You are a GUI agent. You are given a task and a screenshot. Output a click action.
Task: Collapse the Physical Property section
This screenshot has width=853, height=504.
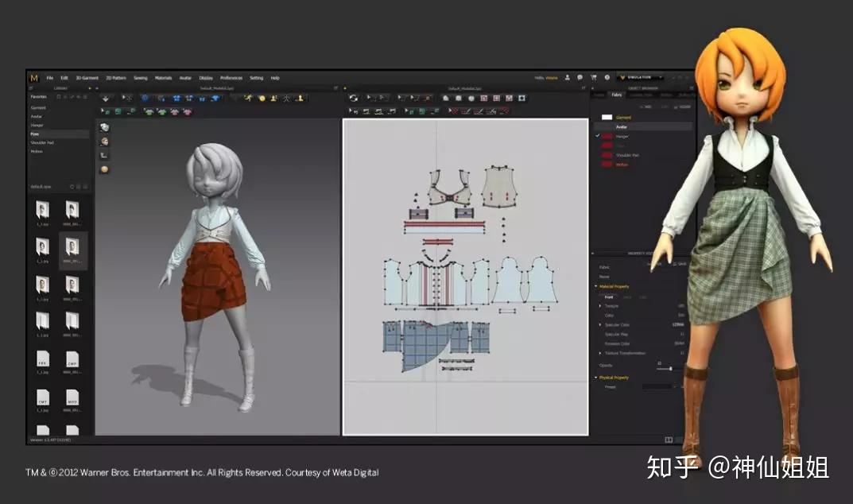[x=596, y=378]
